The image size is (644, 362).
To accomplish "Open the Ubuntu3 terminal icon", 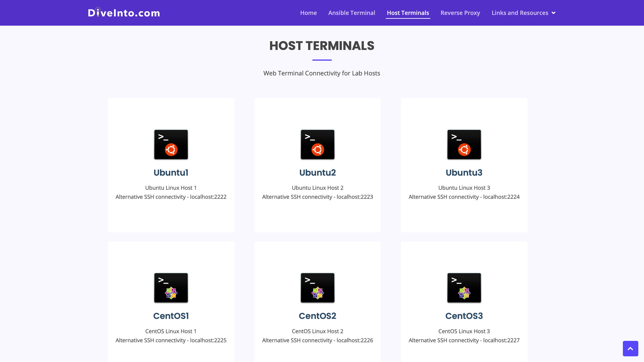I will [x=464, y=145].
